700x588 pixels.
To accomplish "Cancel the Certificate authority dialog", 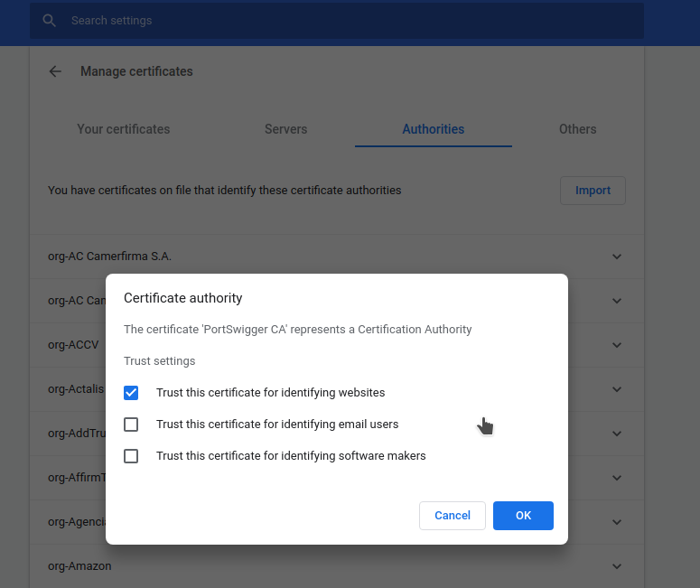I will (453, 516).
